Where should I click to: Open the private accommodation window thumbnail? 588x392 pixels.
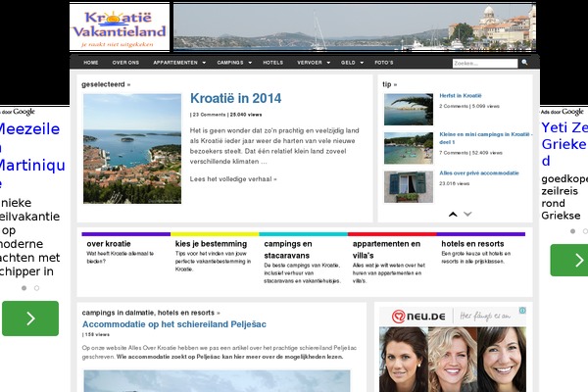tap(408, 183)
